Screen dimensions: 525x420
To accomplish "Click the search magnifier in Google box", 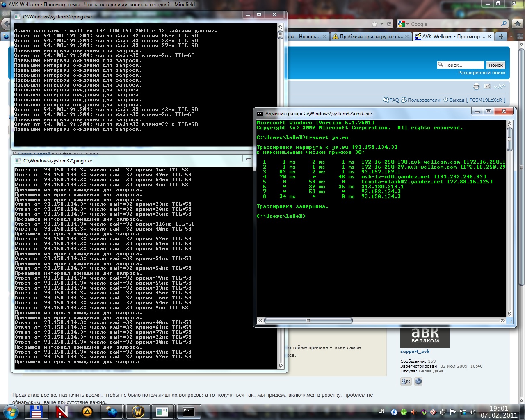I will click(x=504, y=24).
